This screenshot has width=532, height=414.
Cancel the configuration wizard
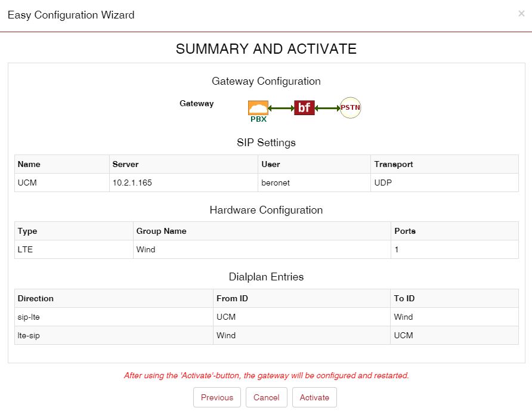(266, 397)
